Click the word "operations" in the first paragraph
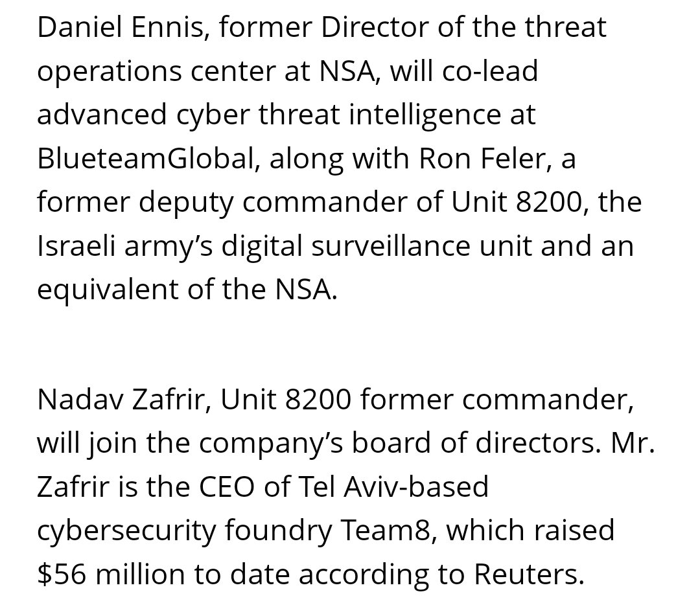 [108, 71]
